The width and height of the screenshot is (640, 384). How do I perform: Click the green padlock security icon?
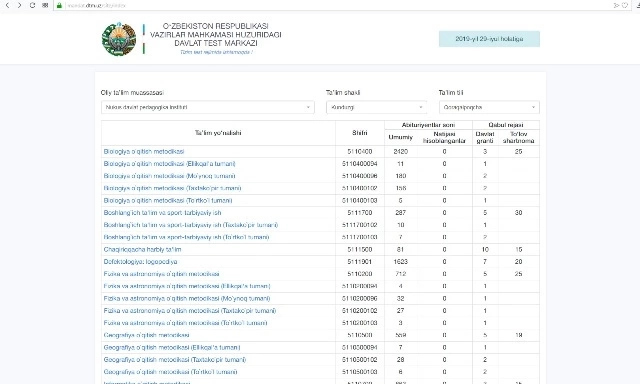[60, 5]
